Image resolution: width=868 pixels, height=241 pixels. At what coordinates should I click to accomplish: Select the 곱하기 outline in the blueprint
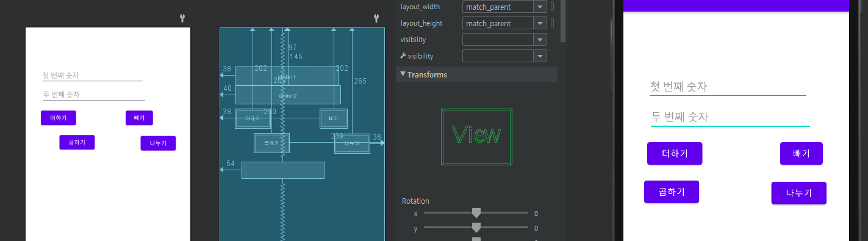pyautogui.click(x=271, y=143)
